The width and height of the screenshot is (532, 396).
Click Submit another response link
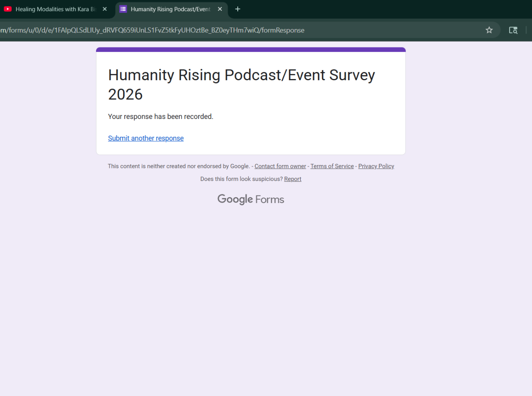point(145,139)
